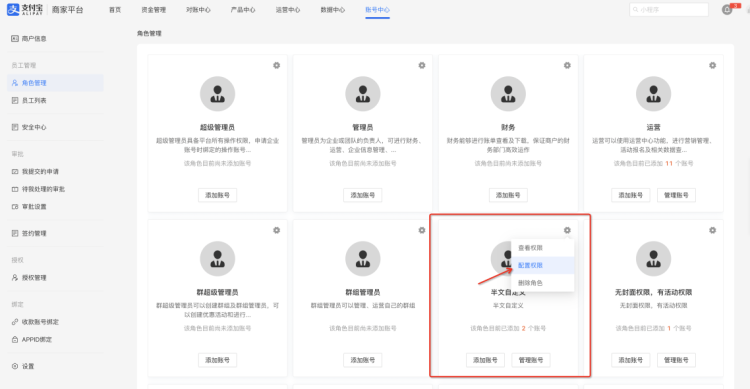This screenshot has width=750, height=389.
Task: Open 设置 at the sidebar bottom
Action: (x=55, y=366)
